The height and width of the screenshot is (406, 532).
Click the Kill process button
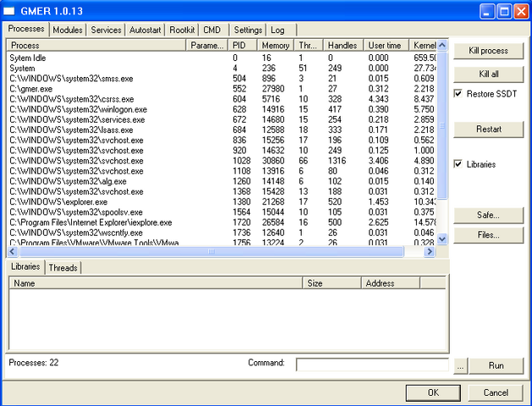point(489,51)
